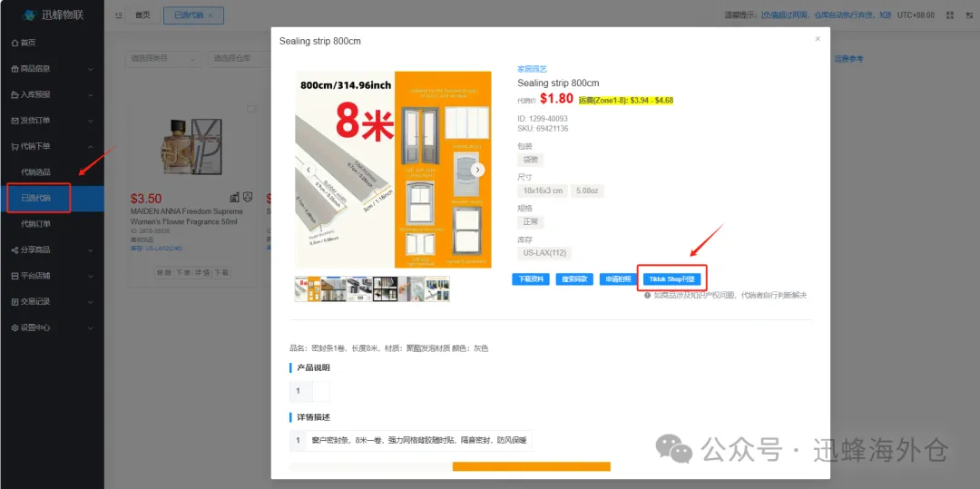This screenshot has height=489, width=980.
Task: Collapse the 代销下单 sidebar section
Action: pos(52,146)
